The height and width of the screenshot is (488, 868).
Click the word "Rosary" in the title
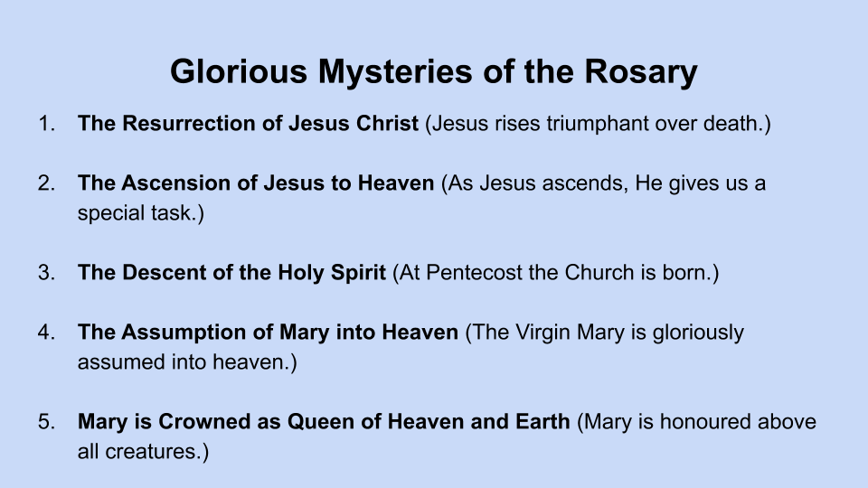[x=639, y=72]
